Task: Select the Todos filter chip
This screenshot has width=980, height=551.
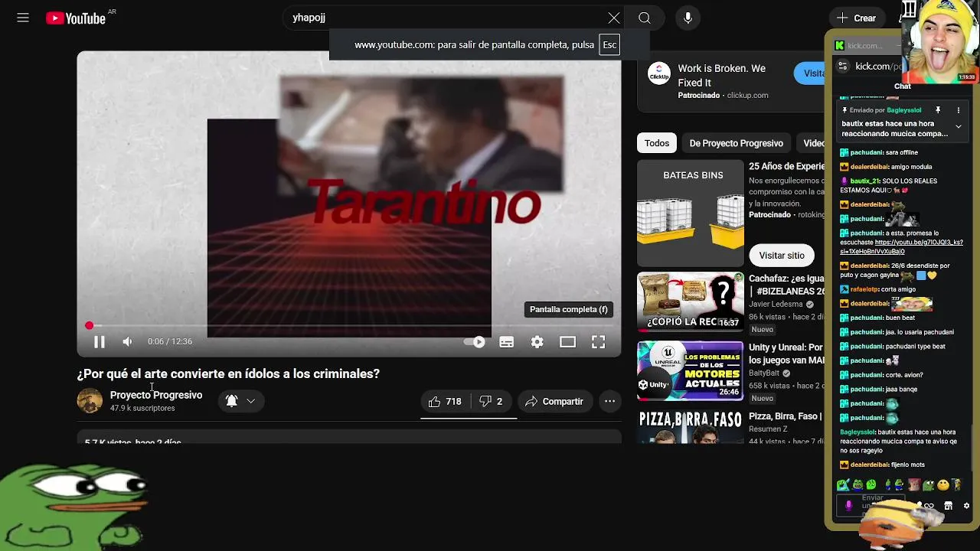Action: [657, 143]
